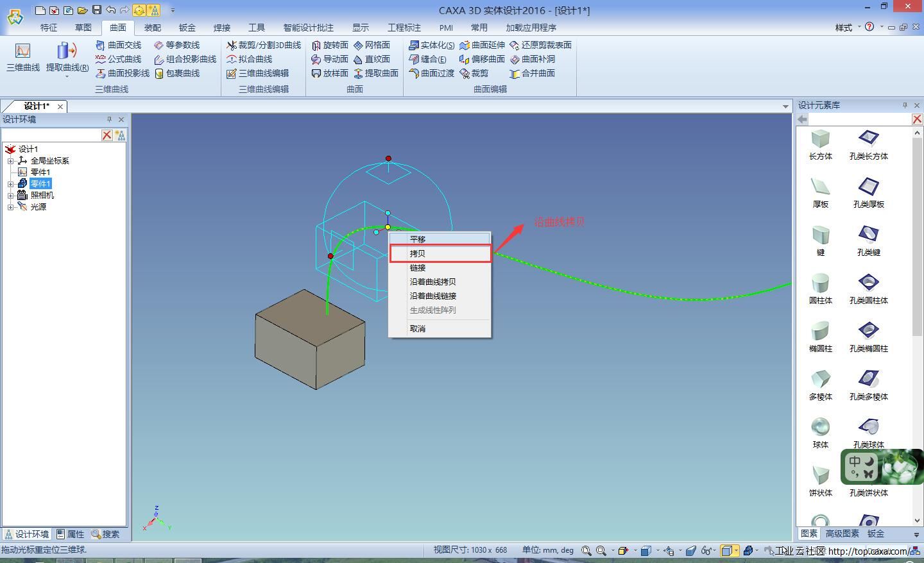Click 裁剪/分割3D曲线 trim tool
This screenshot has width=924, height=563.
point(264,45)
